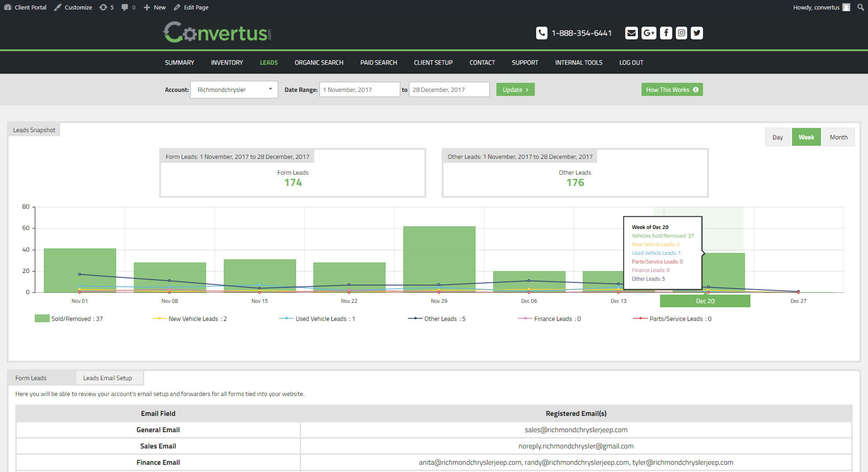Switch chart to Month view
This screenshot has height=472, width=868.
(x=839, y=137)
